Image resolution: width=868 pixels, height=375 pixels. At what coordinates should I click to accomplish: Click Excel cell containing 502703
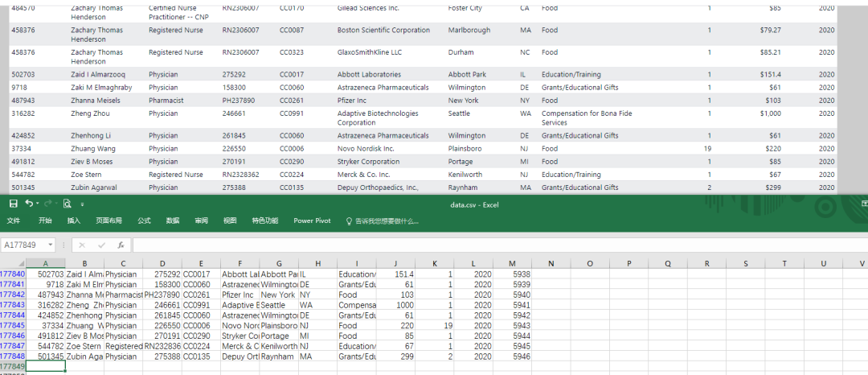pyautogui.click(x=45, y=274)
